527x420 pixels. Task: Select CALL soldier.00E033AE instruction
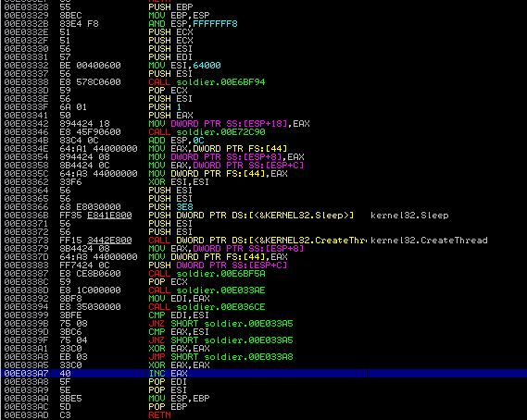pos(207,290)
